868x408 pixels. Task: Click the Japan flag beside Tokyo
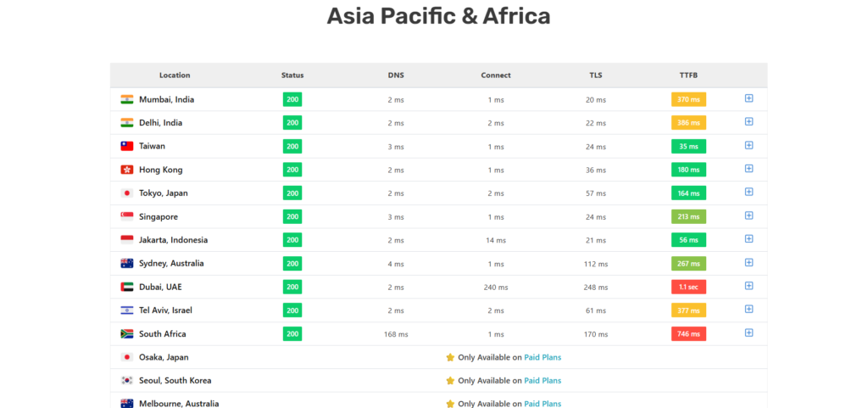coord(127,193)
